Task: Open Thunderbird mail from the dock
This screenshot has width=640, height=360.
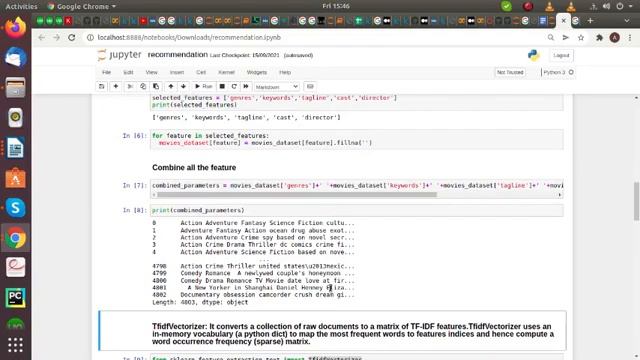Action: 16,57
